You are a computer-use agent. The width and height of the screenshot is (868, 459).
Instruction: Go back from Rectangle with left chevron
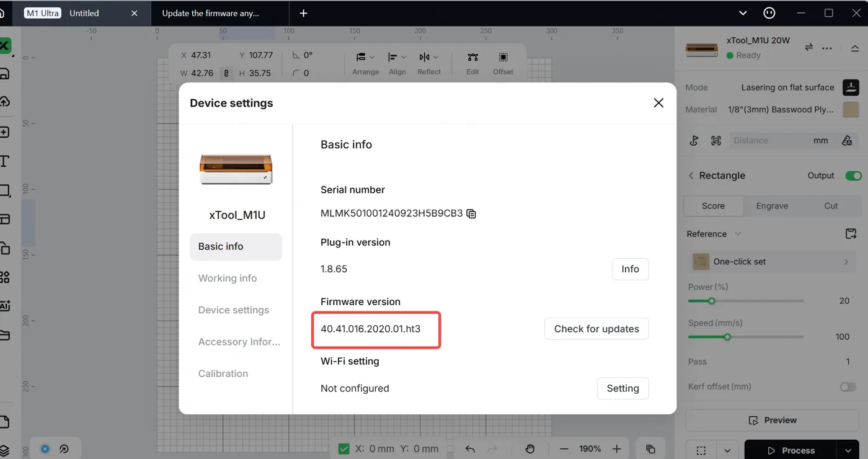coord(691,176)
